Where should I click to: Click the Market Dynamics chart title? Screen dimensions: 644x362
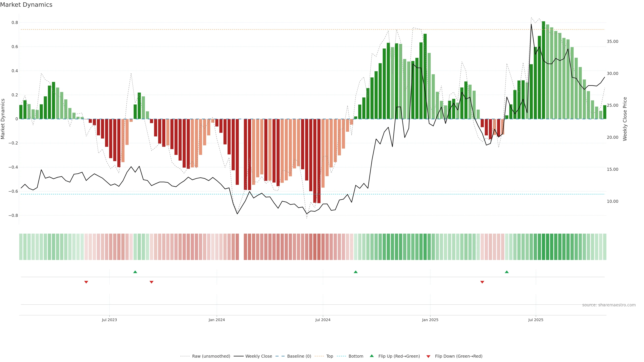coord(26,5)
